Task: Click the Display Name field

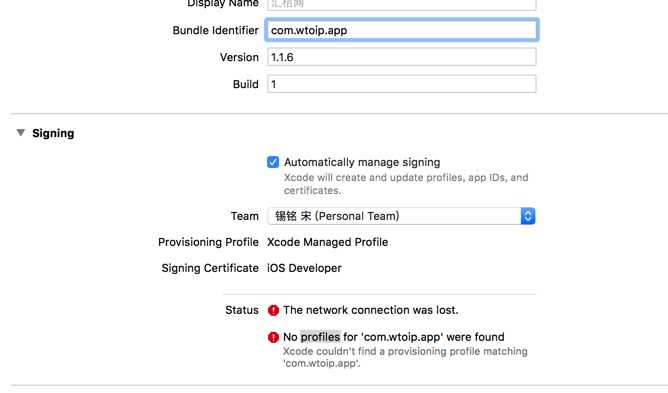Action: (401, 4)
